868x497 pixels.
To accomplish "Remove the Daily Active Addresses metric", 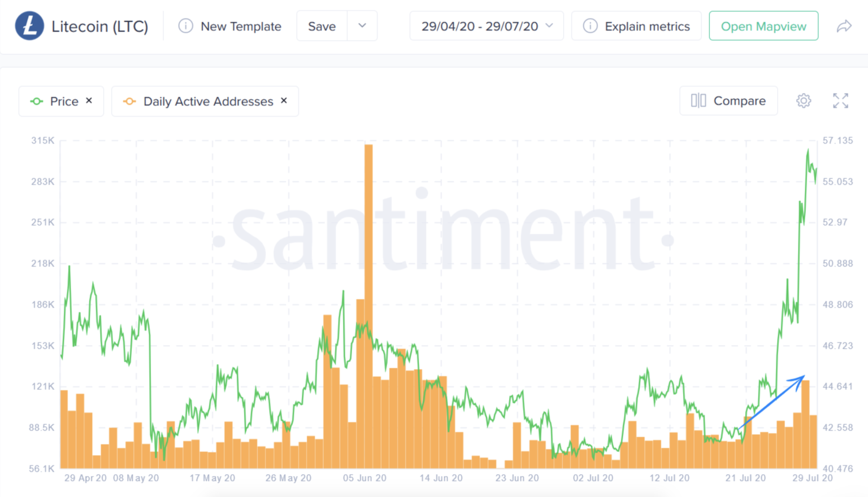I will pyautogui.click(x=284, y=101).
